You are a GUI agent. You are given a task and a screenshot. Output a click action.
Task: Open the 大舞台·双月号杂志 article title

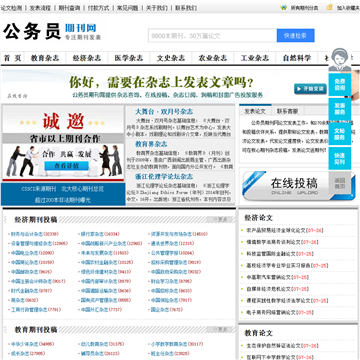164,112
